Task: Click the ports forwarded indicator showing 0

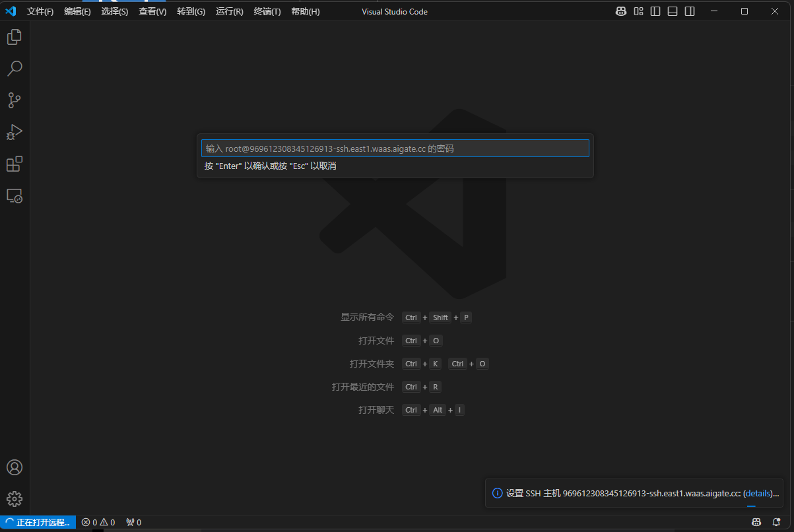Action: pos(133,522)
